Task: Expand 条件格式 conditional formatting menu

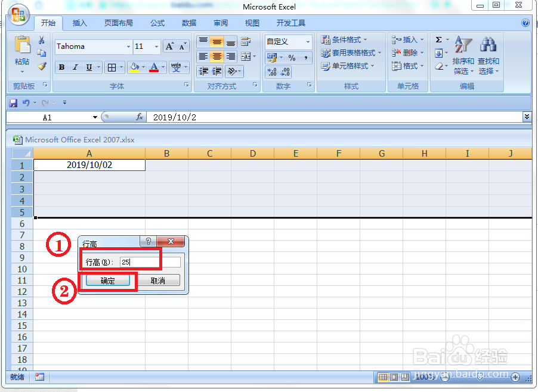Action: 344,40
